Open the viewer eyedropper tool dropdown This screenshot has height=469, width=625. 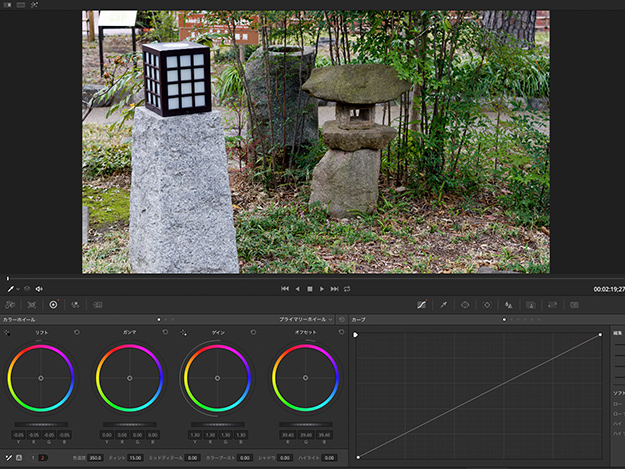click(x=18, y=288)
